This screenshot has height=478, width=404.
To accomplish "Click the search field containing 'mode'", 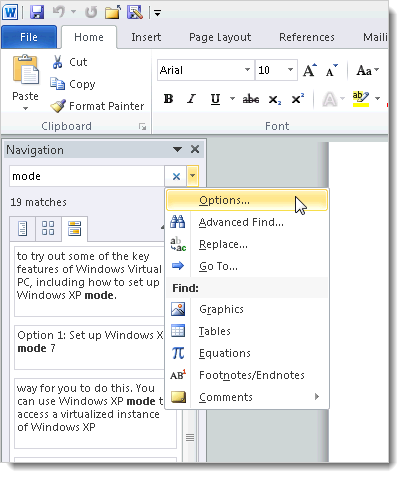I will click(87, 176).
